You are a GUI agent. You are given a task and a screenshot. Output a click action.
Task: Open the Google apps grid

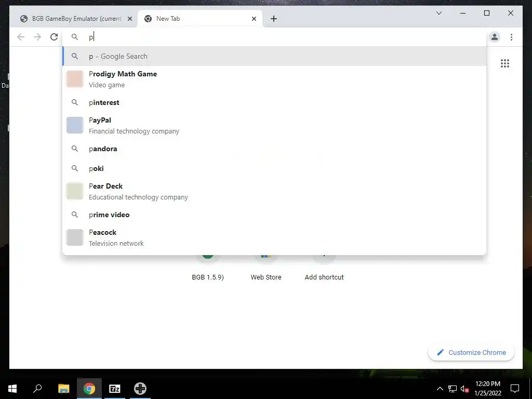(x=505, y=63)
